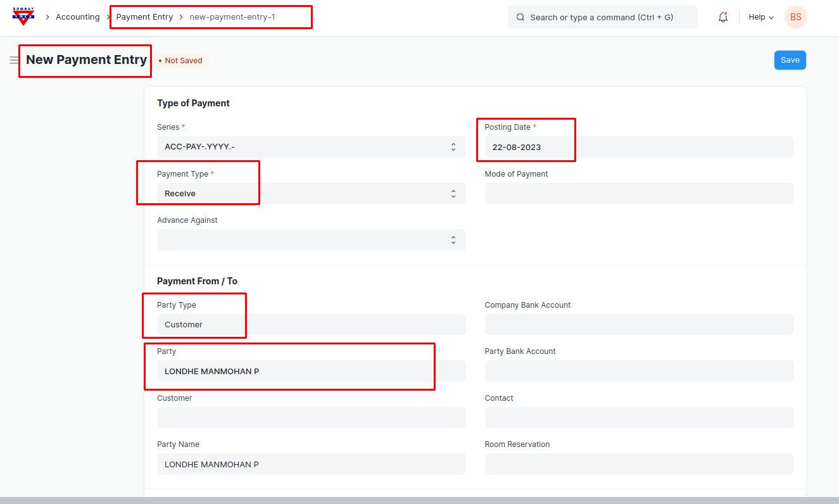Viewport: 839px width, 504px height.
Task: Click the Room Reservation field
Action: coord(638,464)
